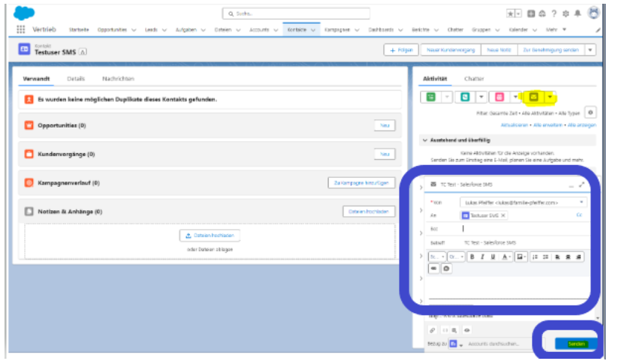Open more actions dropdown beside Zur Genehmigung senden
The width and height of the screenshot is (619, 364).
590,50
